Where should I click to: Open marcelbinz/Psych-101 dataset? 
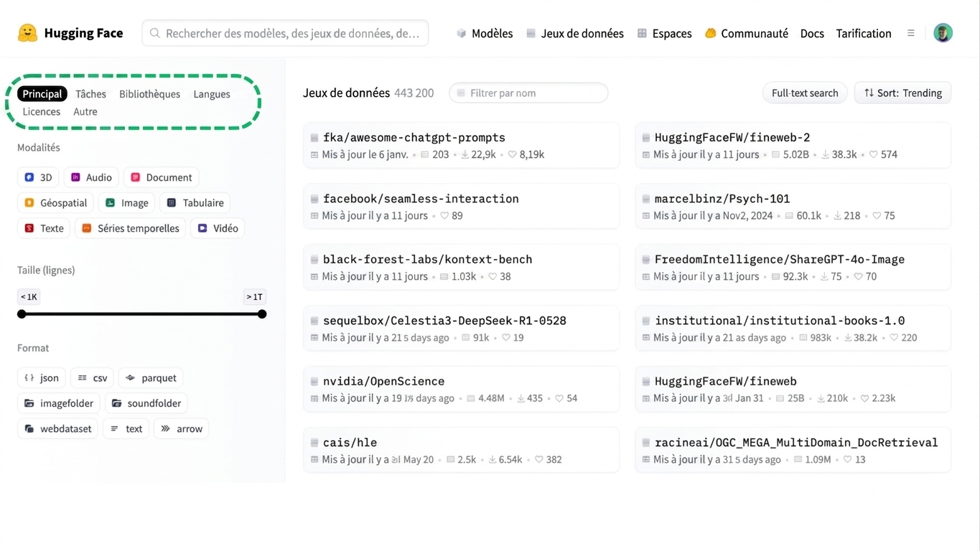[793, 206]
